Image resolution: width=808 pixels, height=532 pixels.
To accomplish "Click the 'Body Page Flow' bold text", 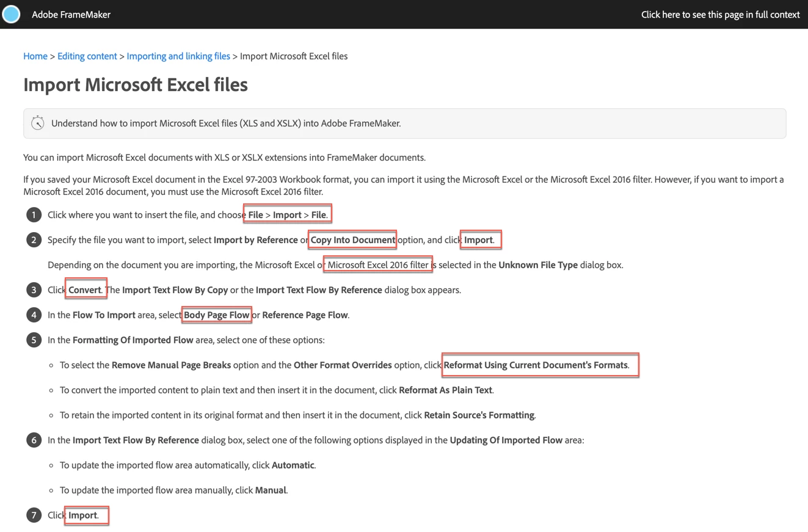I will coord(217,315).
